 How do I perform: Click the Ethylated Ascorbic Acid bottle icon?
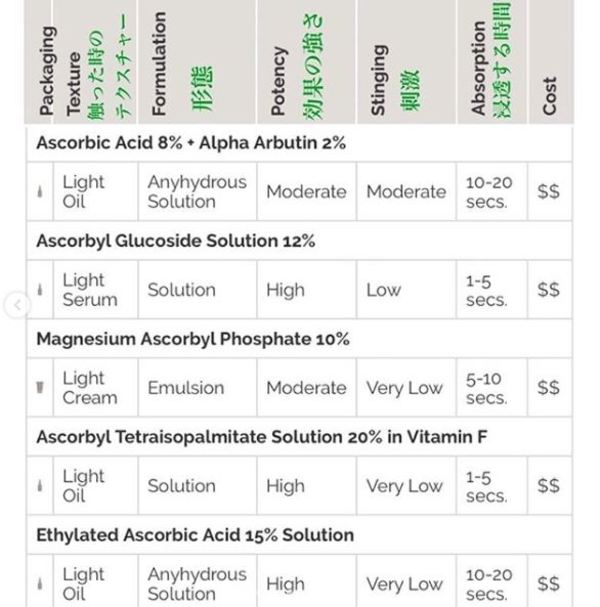click(x=40, y=584)
